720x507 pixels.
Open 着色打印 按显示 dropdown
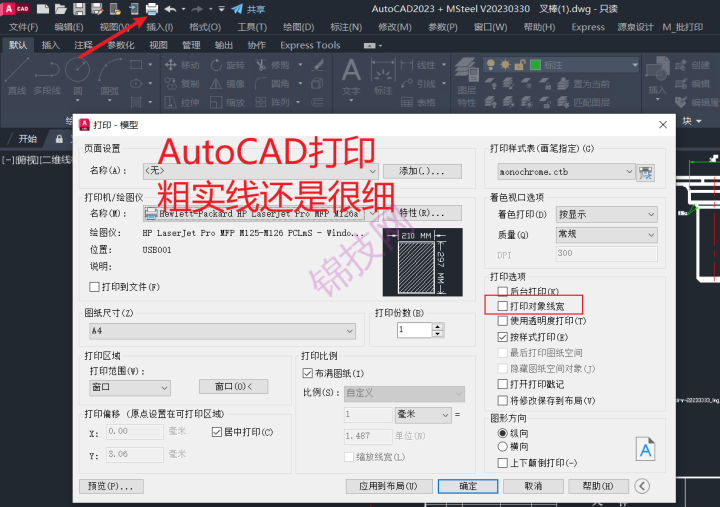click(x=607, y=214)
